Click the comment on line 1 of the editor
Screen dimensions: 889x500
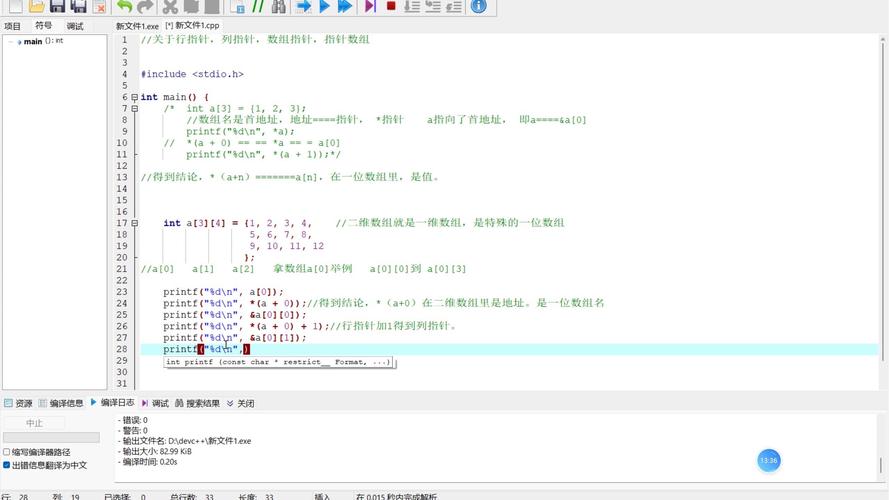[x=255, y=39]
